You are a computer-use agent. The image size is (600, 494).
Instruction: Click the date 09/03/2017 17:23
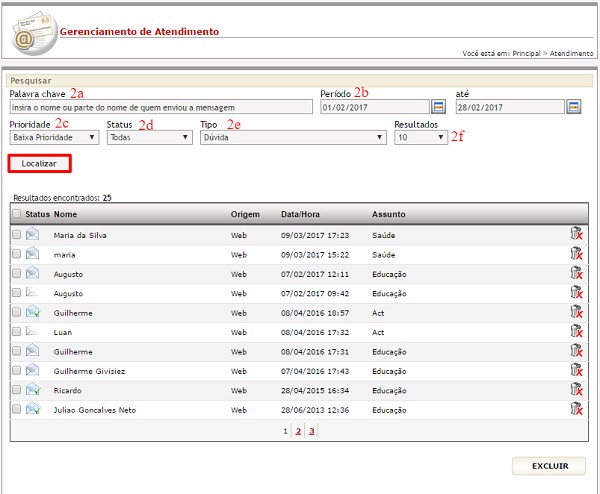pos(315,235)
